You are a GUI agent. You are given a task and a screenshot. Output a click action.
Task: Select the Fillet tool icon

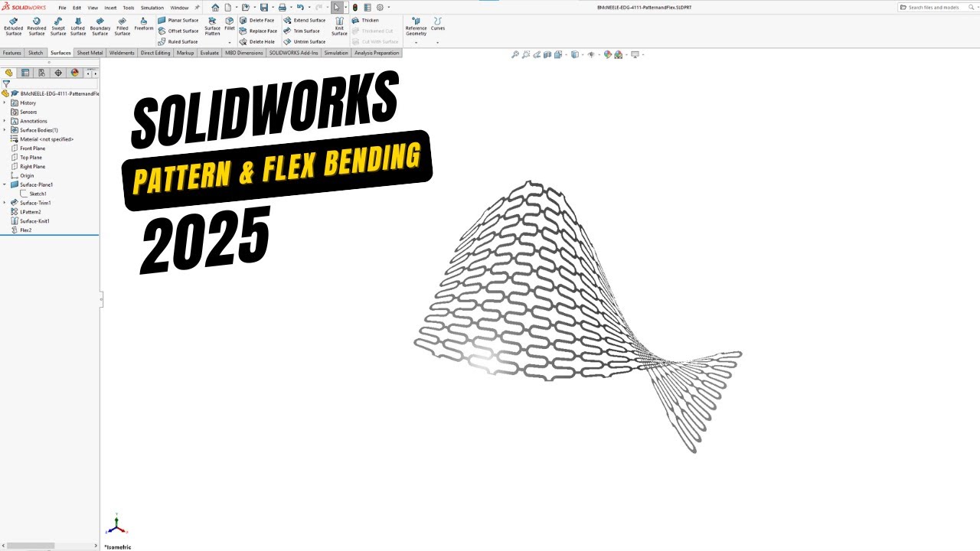(229, 24)
